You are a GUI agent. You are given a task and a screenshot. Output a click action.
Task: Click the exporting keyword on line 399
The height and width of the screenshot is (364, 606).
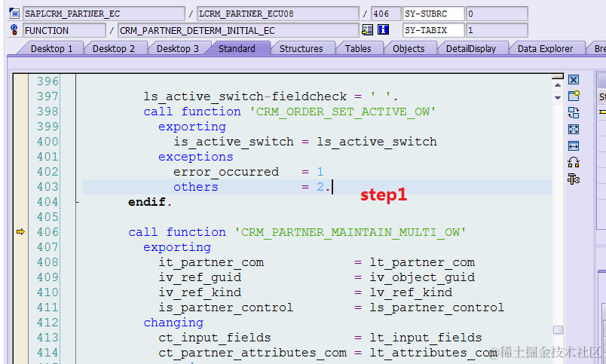(x=192, y=127)
